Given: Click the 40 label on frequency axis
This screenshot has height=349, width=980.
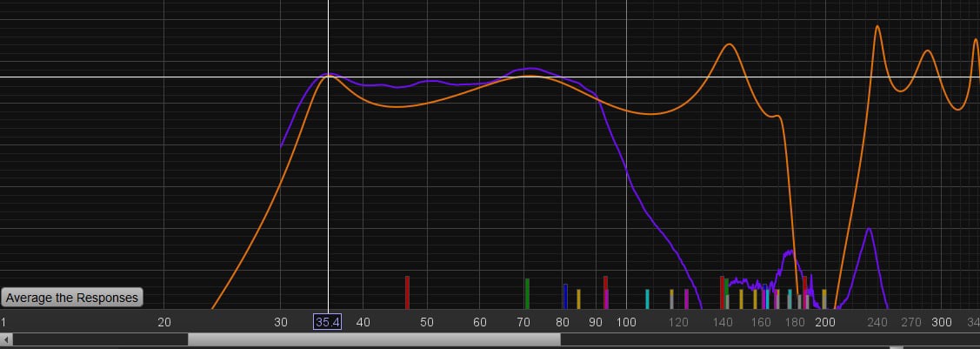Looking at the screenshot, I should click(363, 323).
